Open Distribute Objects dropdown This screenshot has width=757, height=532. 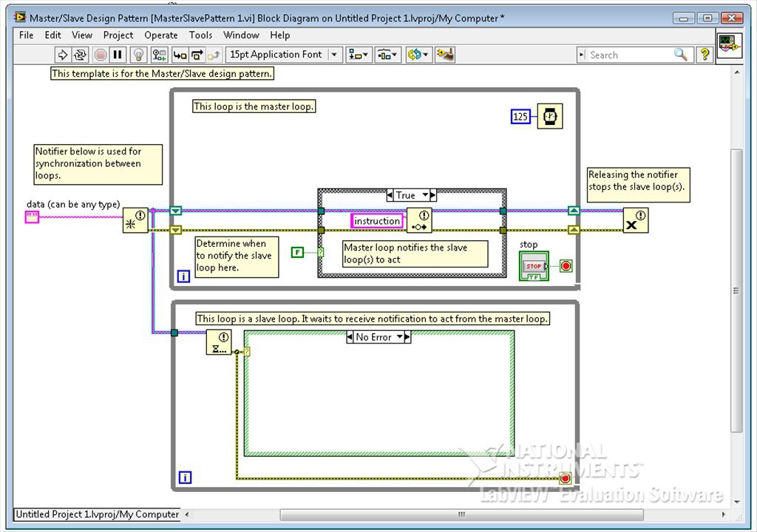(x=387, y=55)
